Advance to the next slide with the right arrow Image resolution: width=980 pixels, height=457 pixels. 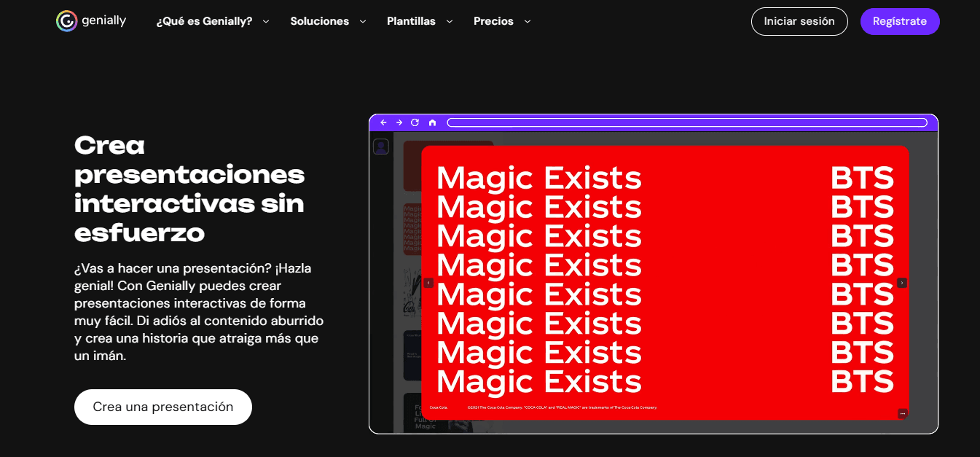[902, 283]
